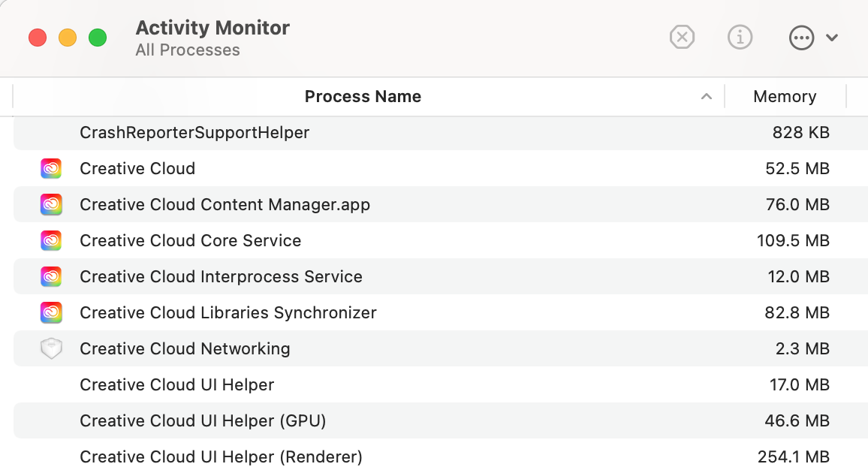Click the green full-screen window button
This screenshot has width=868, height=473.
(98, 38)
